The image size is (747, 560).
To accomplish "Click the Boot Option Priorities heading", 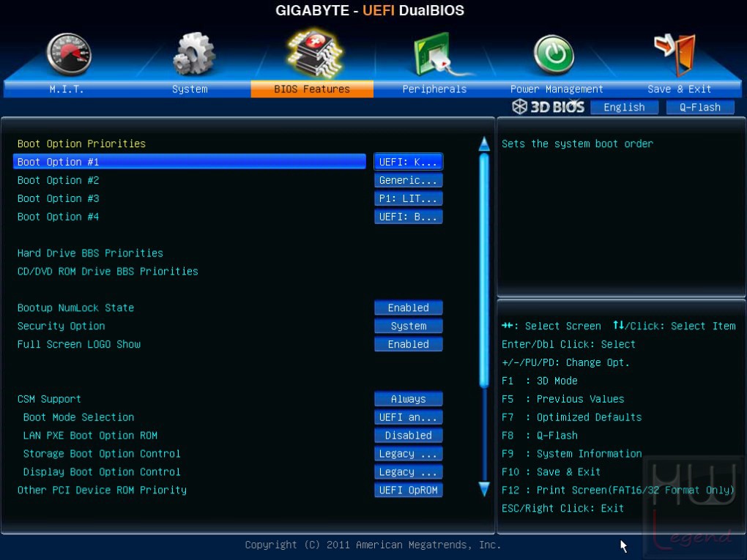I will [81, 143].
